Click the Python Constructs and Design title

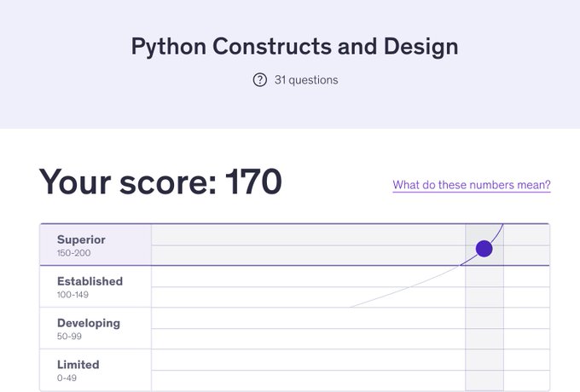[294, 46]
